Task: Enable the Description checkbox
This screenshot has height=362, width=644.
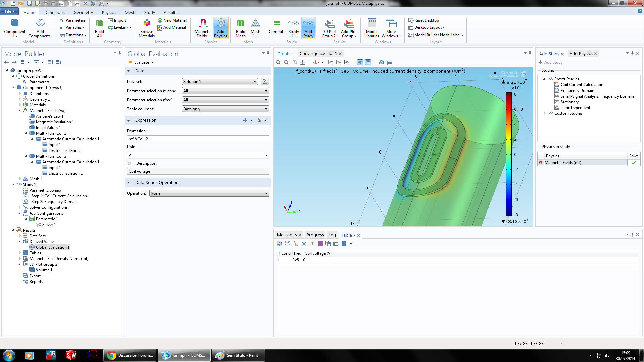Action: [129, 163]
